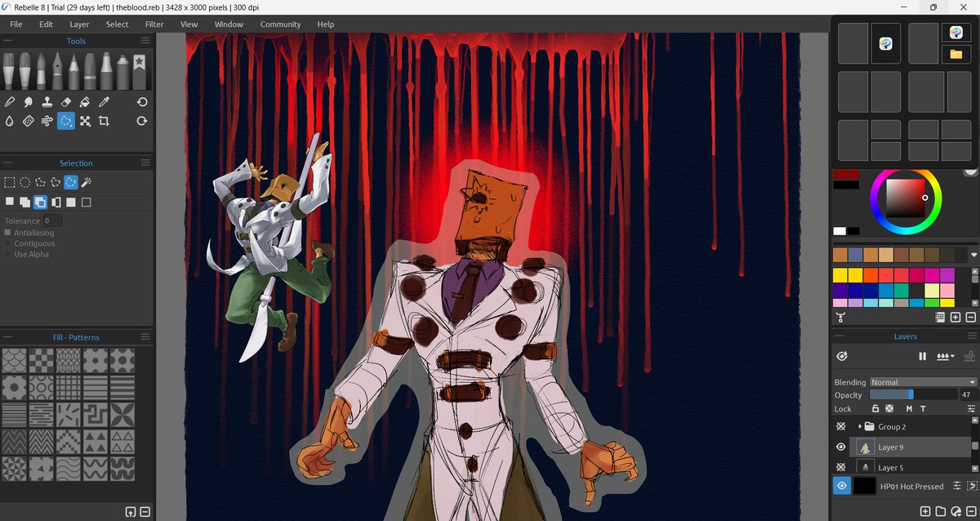980x521 pixels.
Task: Toggle lock transparency checker icon
Action: point(889,408)
